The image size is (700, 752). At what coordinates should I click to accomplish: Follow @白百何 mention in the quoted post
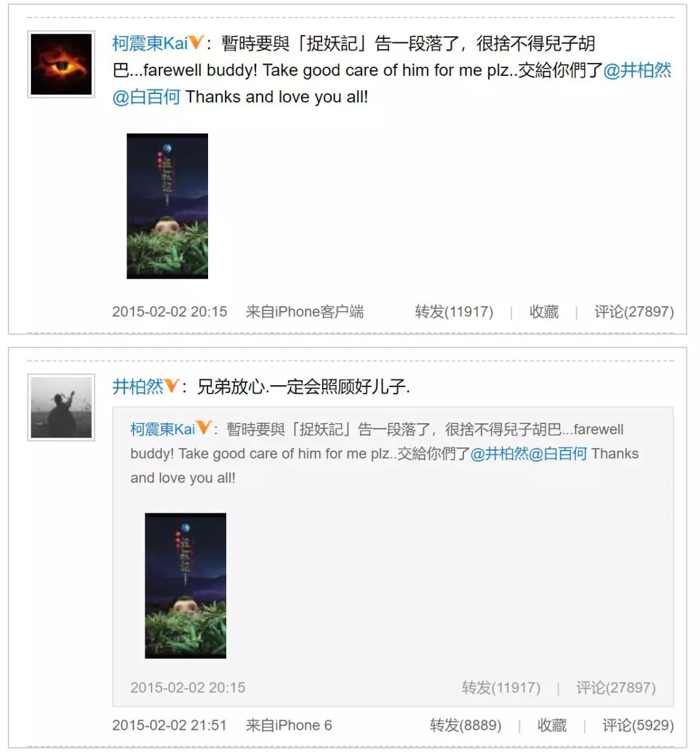pos(558,454)
